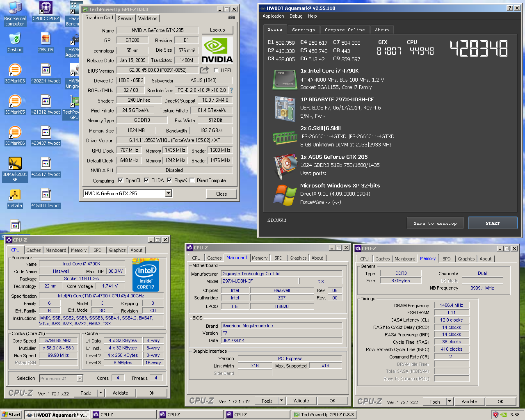The image size is (525, 420).
Task: Open the Help menu in Aquamark
Action: (313, 16)
